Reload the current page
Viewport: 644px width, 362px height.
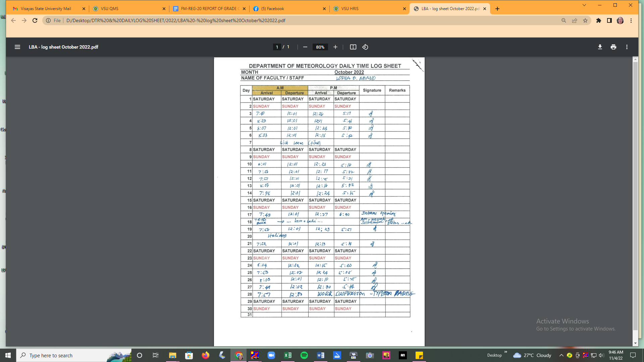[x=35, y=20]
